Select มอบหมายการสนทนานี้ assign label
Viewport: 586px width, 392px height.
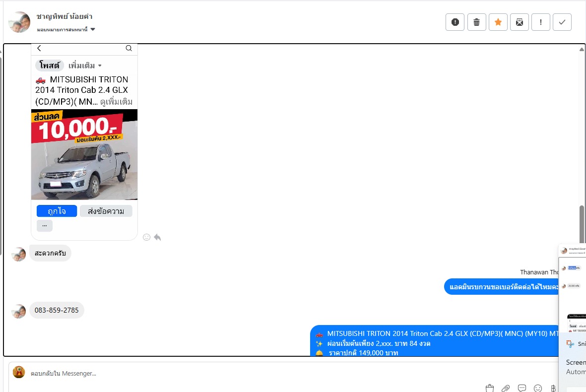(x=62, y=29)
